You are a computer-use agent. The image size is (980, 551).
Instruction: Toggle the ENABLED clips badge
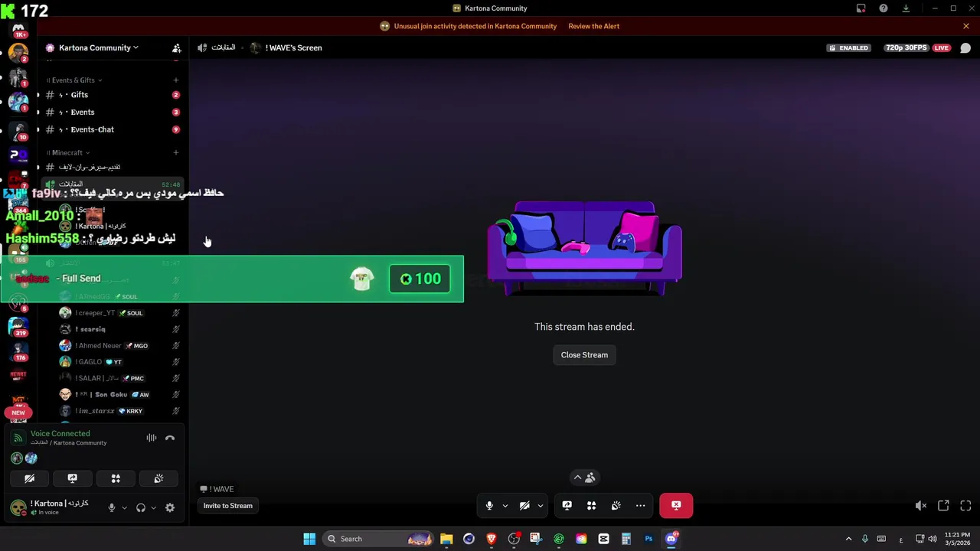coord(849,47)
